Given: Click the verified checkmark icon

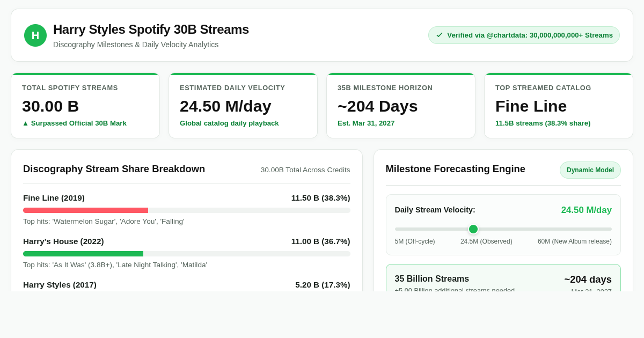Looking at the screenshot, I should [x=440, y=35].
